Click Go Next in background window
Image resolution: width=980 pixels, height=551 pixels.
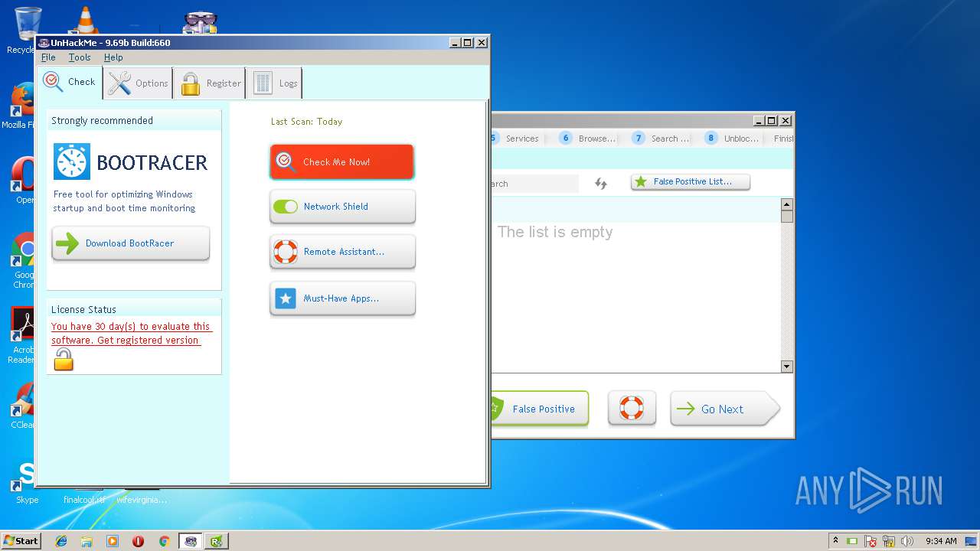coord(724,409)
